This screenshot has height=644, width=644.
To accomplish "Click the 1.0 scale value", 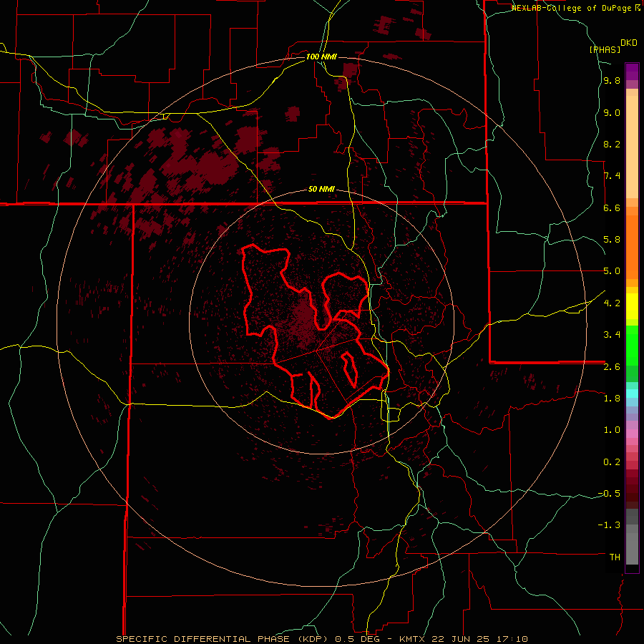I will (612, 430).
